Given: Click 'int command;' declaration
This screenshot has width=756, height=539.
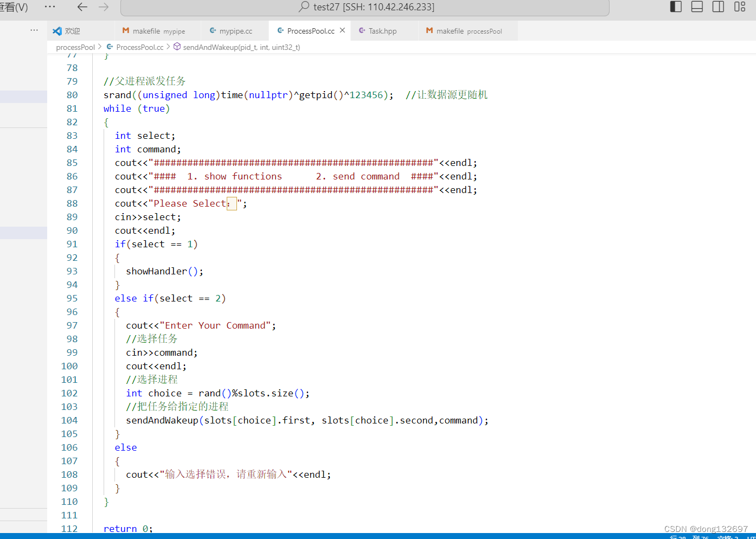Looking at the screenshot, I should (x=148, y=149).
